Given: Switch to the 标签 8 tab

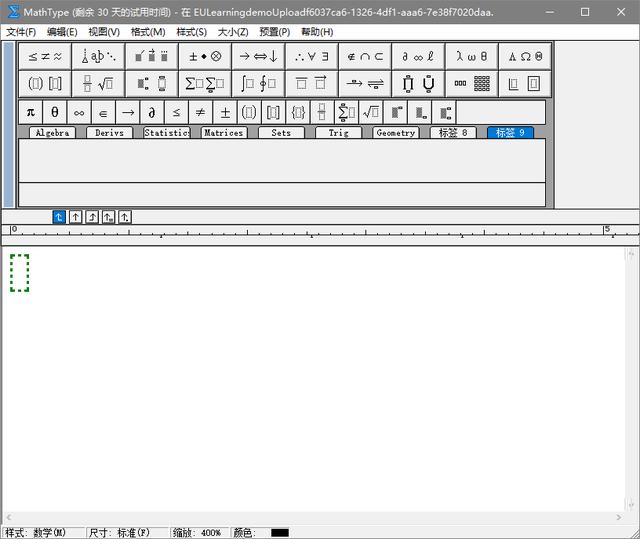Looking at the screenshot, I should point(453,133).
